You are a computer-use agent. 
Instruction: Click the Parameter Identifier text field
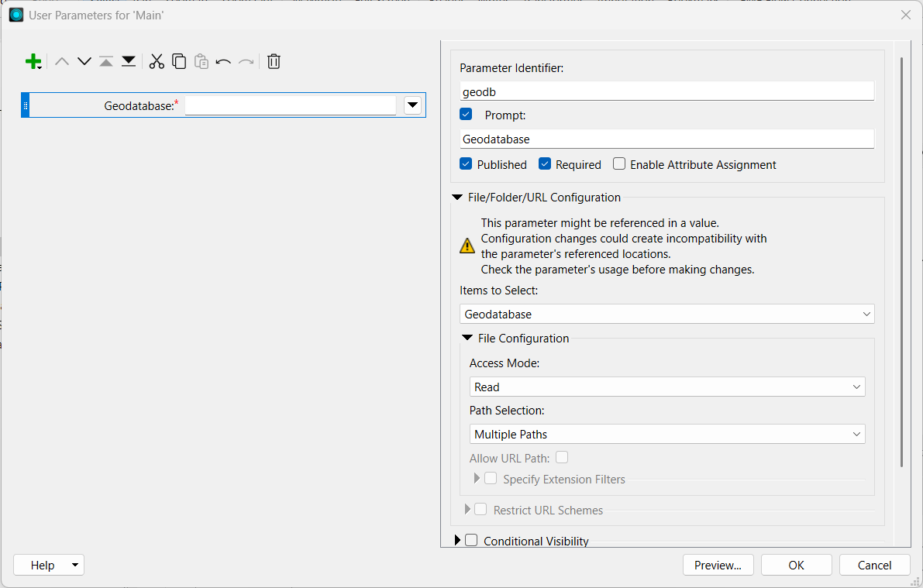[666, 91]
